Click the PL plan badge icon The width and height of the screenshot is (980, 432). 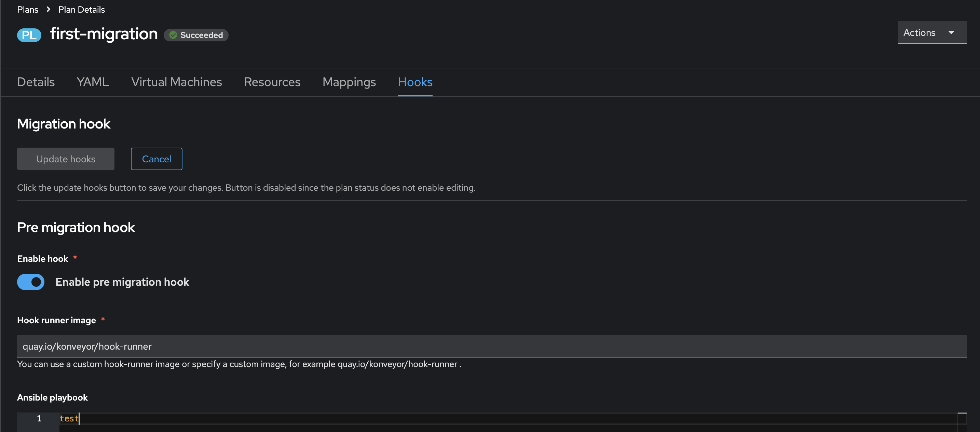(29, 35)
